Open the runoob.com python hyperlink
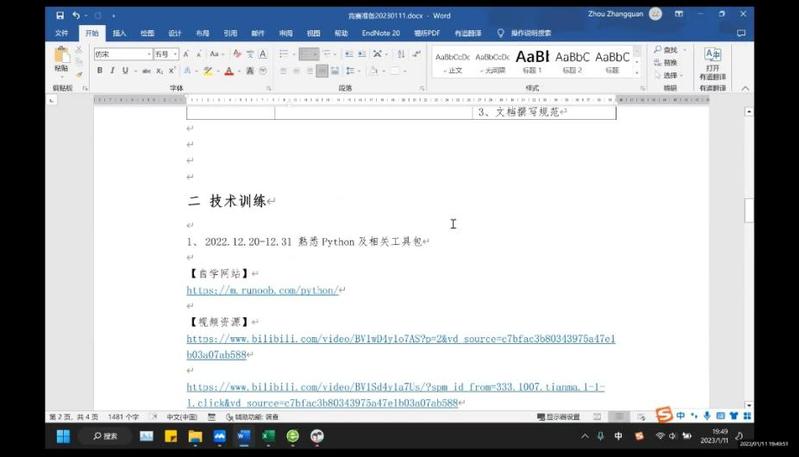 click(263, 290)
